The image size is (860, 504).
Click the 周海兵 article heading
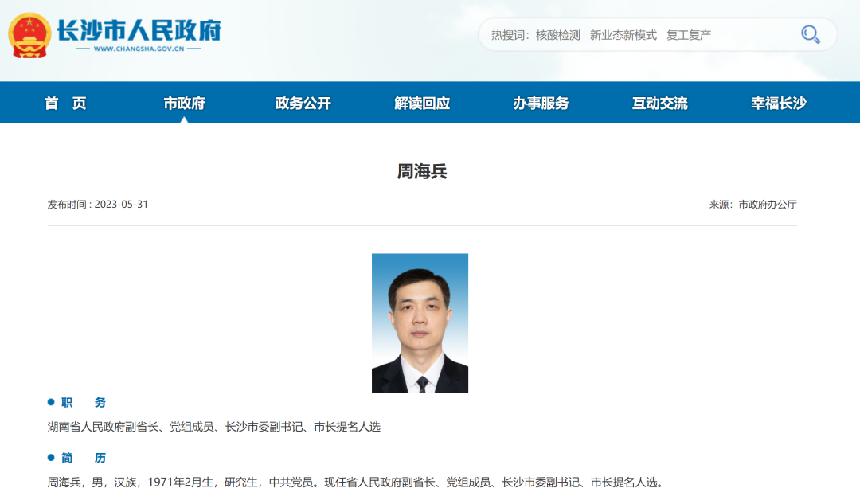422,171
